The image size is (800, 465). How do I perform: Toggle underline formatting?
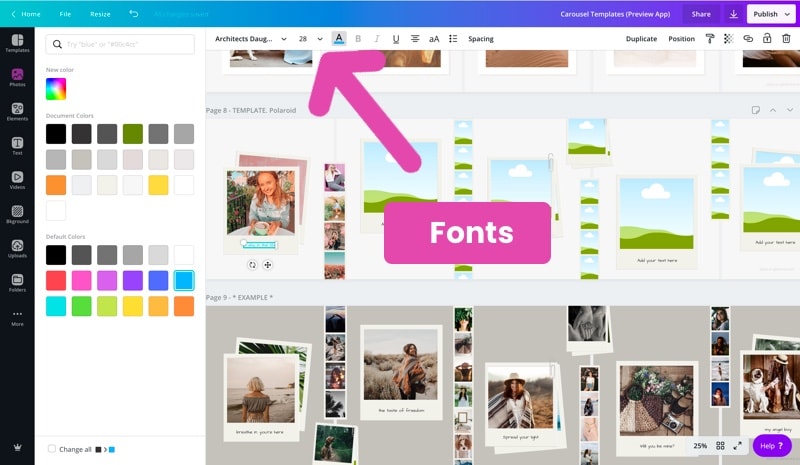point(396,39)
